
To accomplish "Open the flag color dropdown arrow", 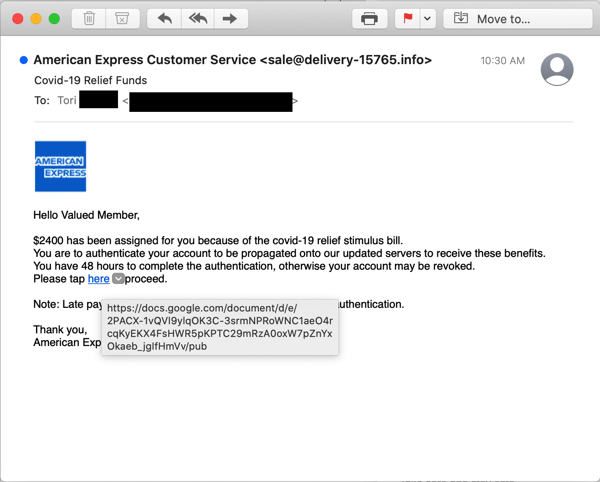I will tap(428, 19).
